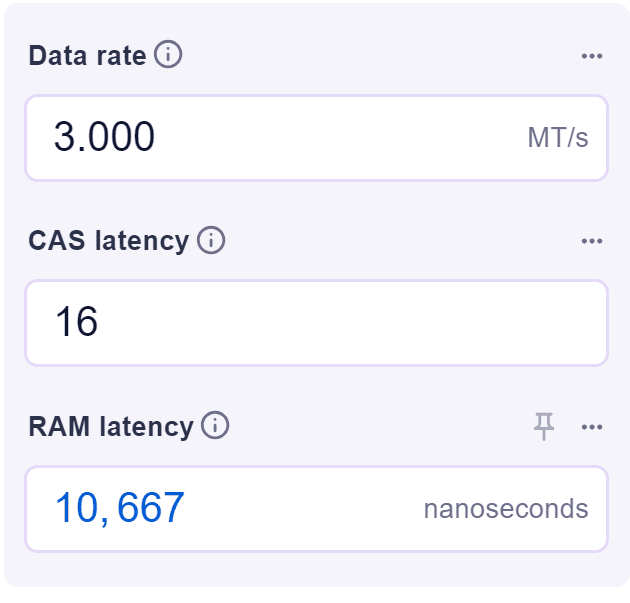Open Data rate three-dot options menu

click(592, 56)
